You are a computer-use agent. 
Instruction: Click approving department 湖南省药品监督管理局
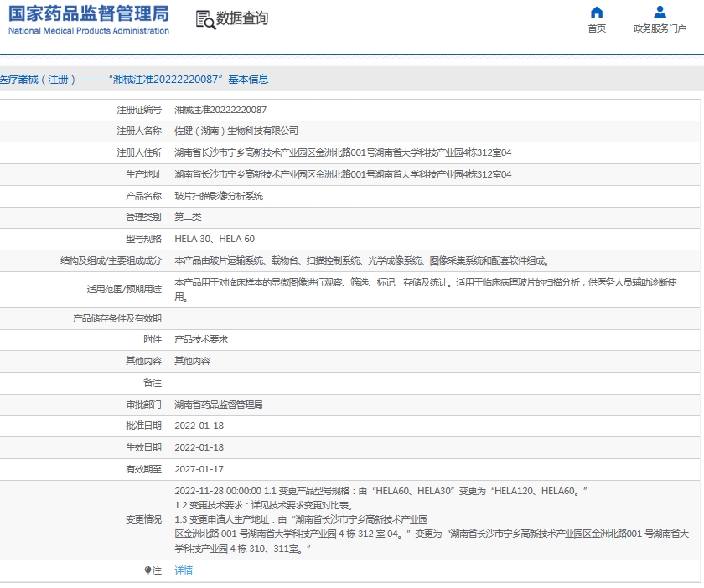pos(219,405)
